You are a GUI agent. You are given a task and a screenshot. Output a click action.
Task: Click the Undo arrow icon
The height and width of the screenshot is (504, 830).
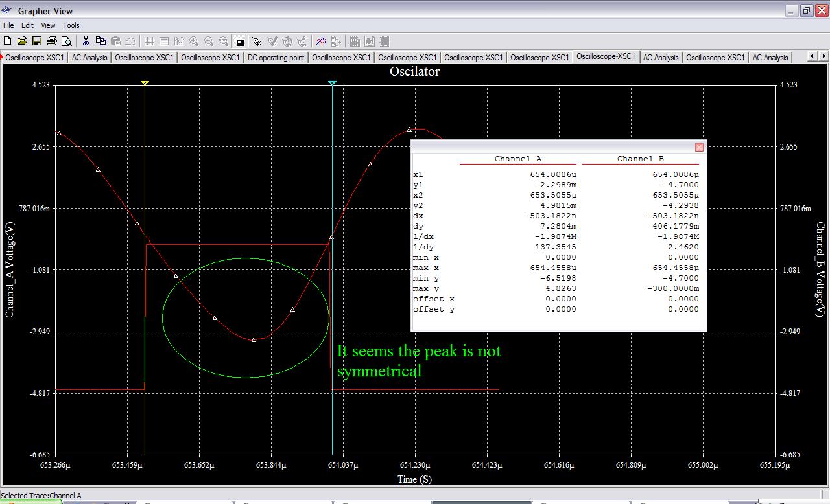click(x=130, y=41)
